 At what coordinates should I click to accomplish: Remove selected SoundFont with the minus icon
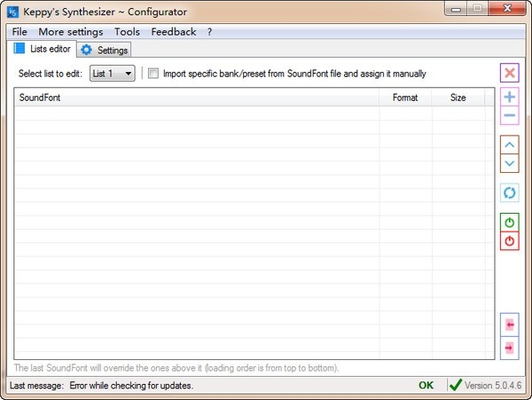point(509,115)
